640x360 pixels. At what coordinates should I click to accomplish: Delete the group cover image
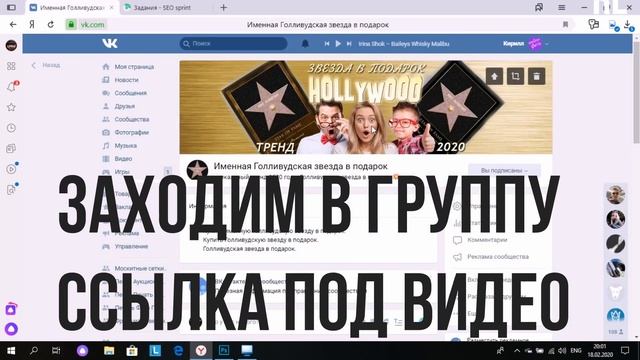pos(537,76)
